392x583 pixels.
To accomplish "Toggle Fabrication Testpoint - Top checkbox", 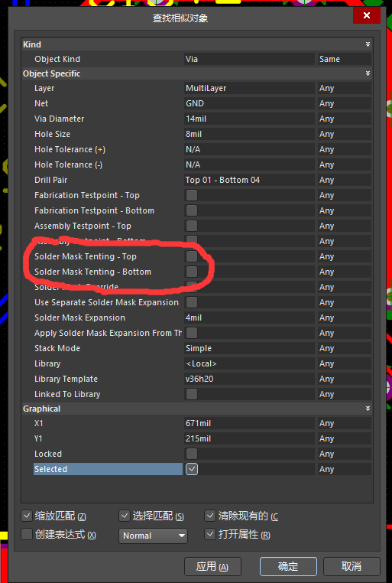I will click(192, 195).
